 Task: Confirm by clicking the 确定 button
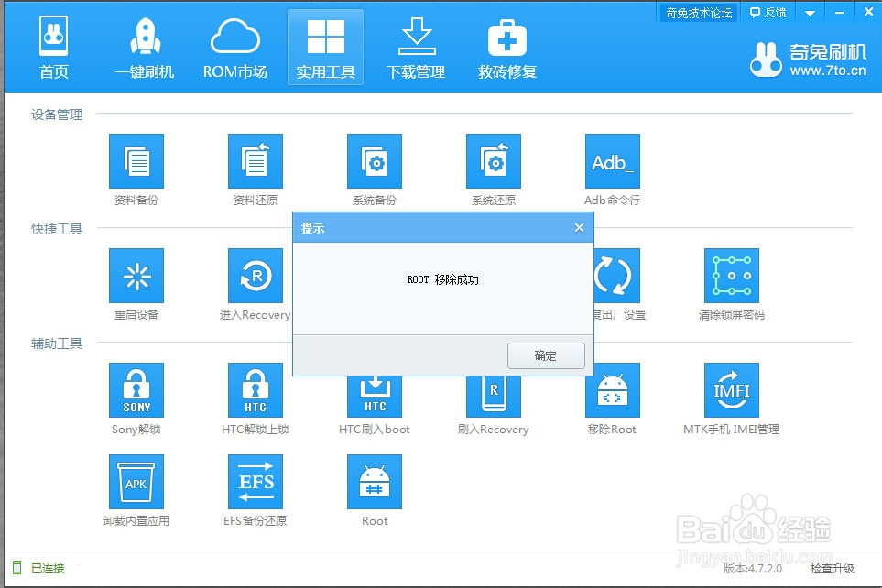coord(546,355)
